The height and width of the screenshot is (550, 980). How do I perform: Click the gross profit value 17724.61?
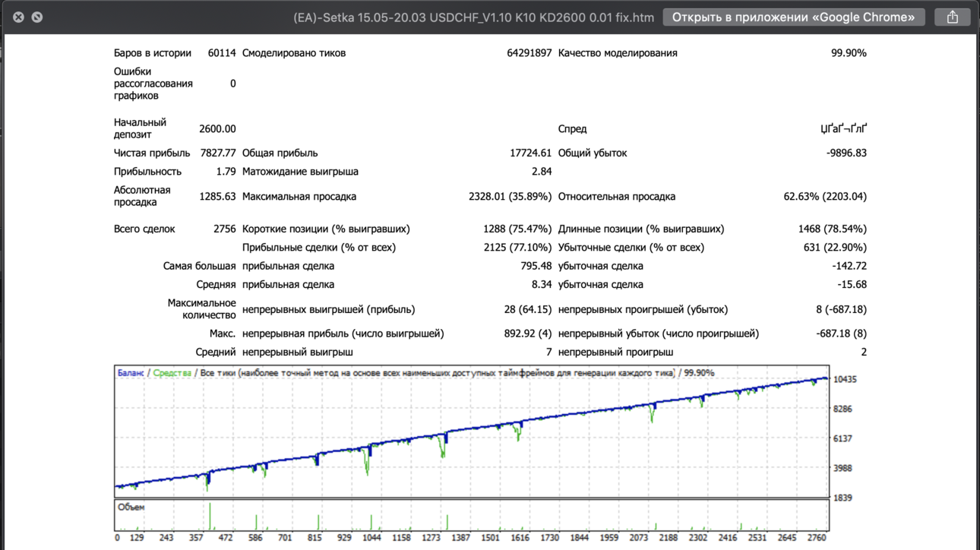pos(531,153)
